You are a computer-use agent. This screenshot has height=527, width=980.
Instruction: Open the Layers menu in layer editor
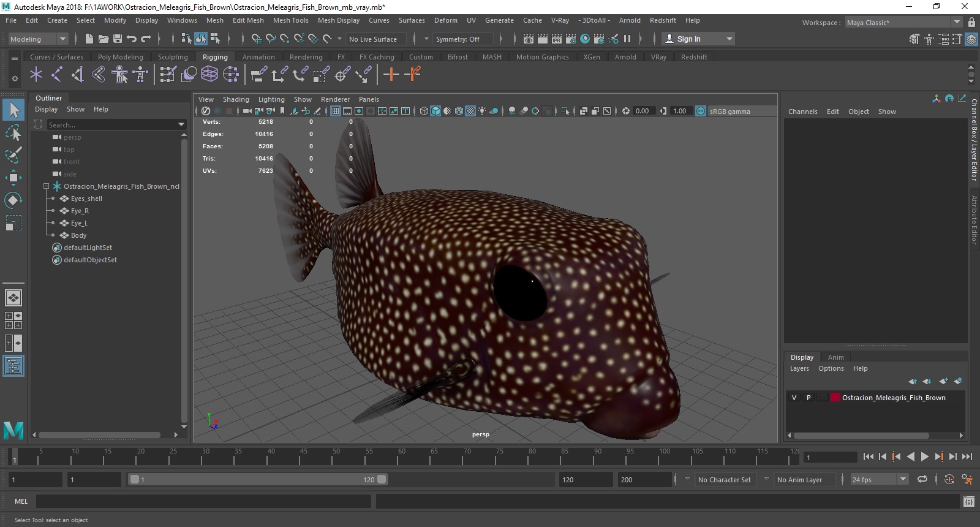coord(799,368)
